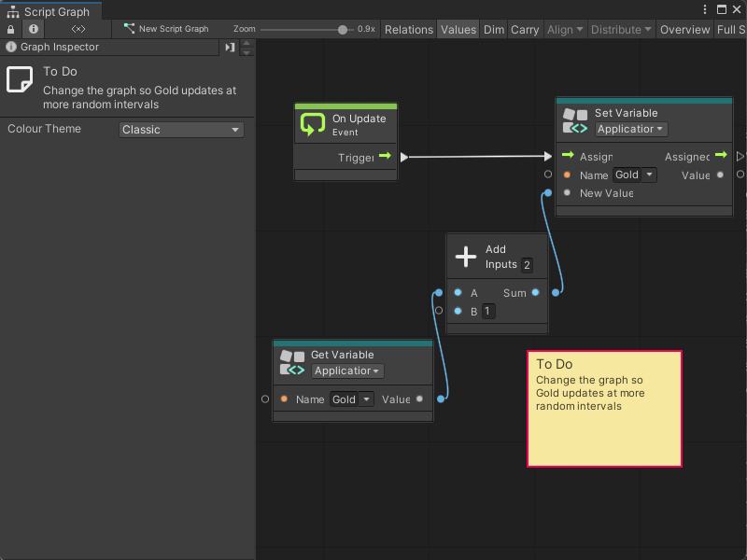Viewport: 747px width, 560px height.
Task: Open the Application scope dropdown on Get Variable
Action: (x=346, y=371)
